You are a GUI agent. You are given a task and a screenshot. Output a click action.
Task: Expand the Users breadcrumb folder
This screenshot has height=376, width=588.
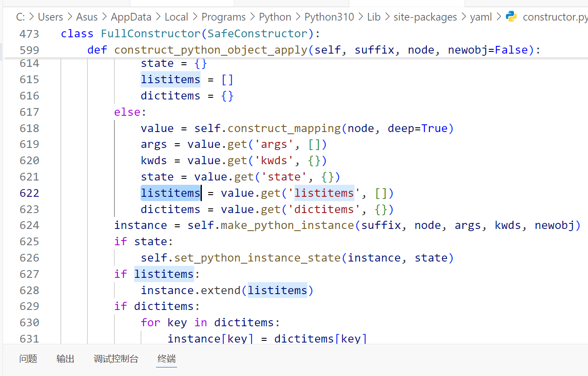coord(50,17)
